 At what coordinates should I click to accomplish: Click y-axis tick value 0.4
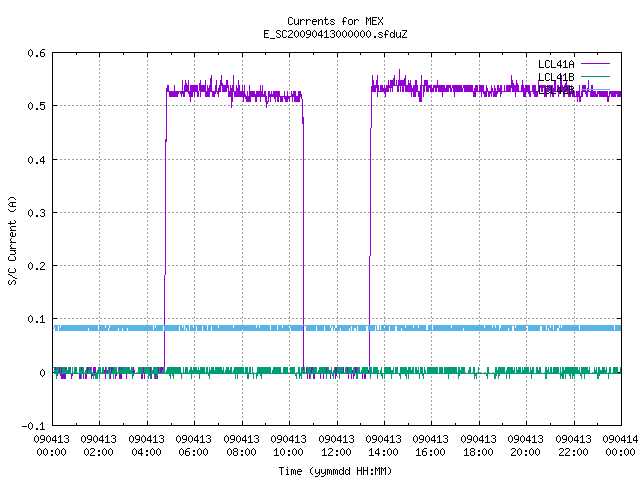(36, 160)
